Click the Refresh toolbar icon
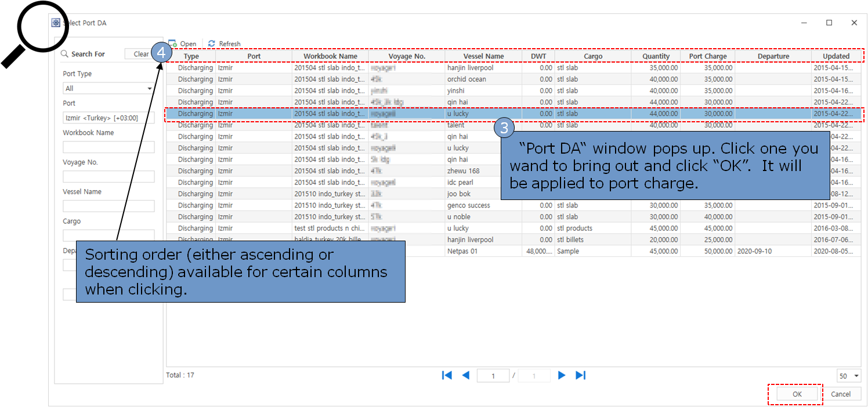Image resolution: width=868 pixels, height=407 pixels. (212, 44)
